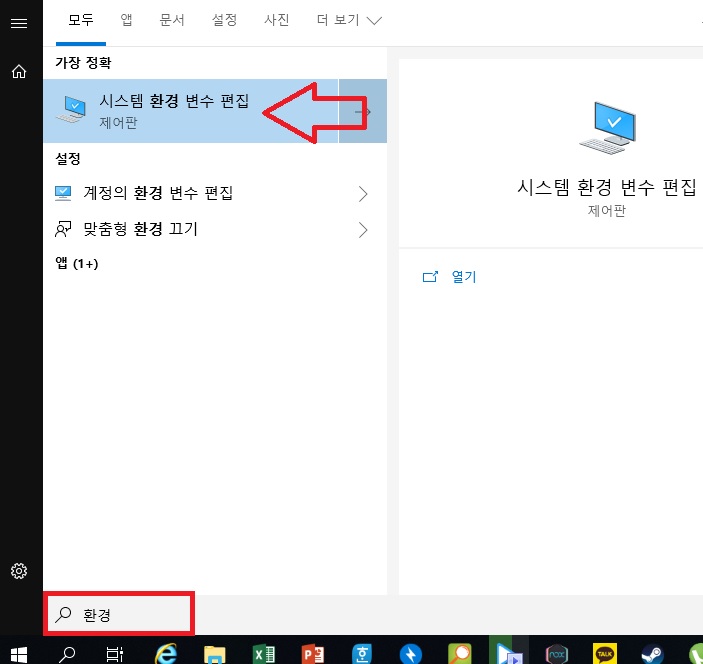Open the hamburger menu in the search sidebar
The image size is (703, 664).
pos(19,23)
